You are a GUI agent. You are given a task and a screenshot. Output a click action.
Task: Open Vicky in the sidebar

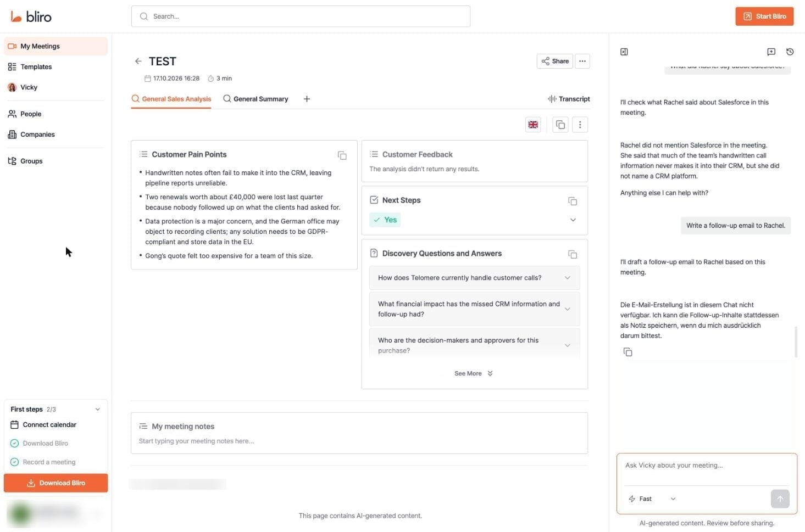pyautogui.click(x=55, y=87)
